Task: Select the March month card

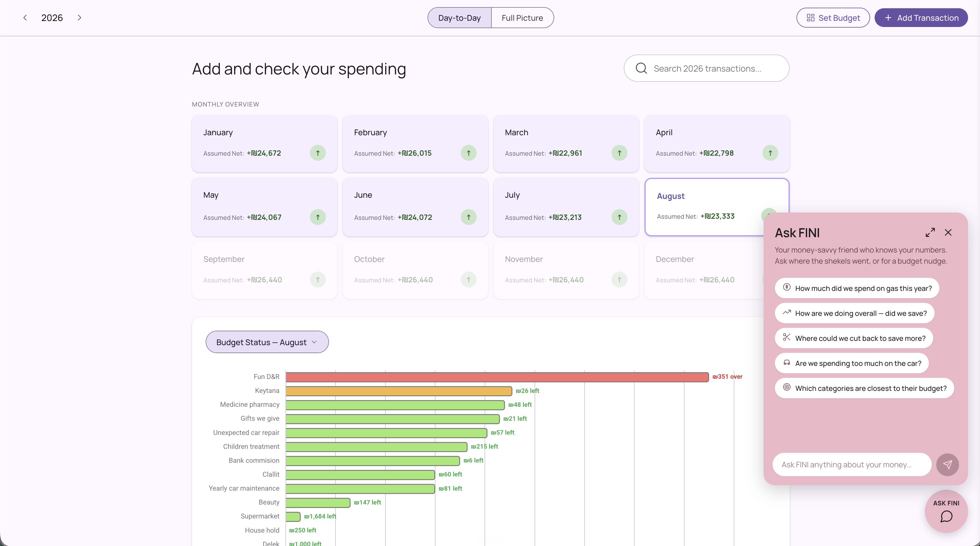Action: coord(566,143)
